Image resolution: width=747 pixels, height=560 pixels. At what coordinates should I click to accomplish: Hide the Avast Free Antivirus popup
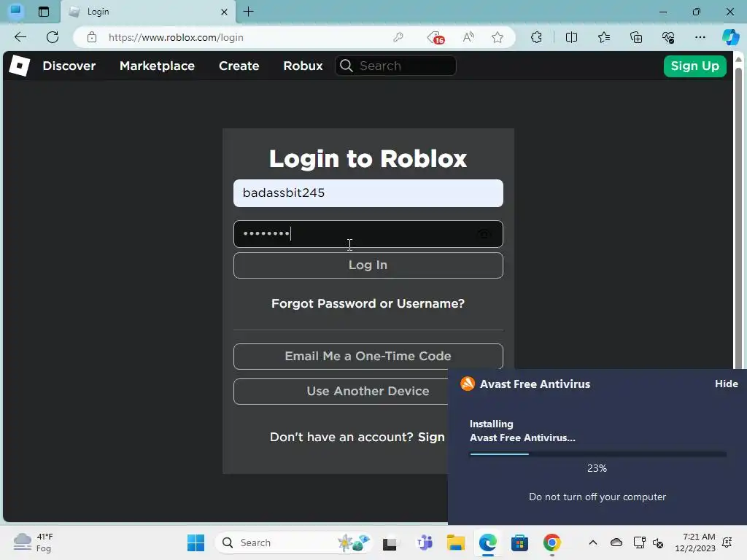726,384
